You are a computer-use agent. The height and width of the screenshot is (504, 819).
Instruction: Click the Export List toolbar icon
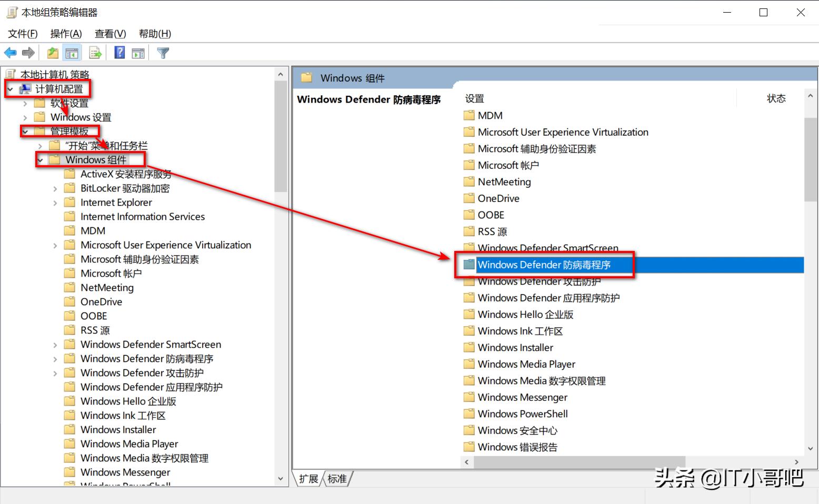coord(95,52)
